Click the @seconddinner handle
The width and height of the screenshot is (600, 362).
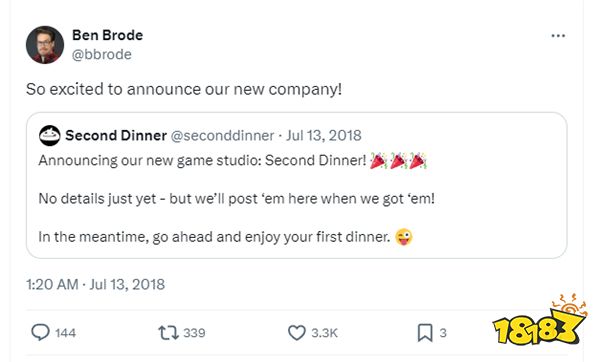(222, 135)
